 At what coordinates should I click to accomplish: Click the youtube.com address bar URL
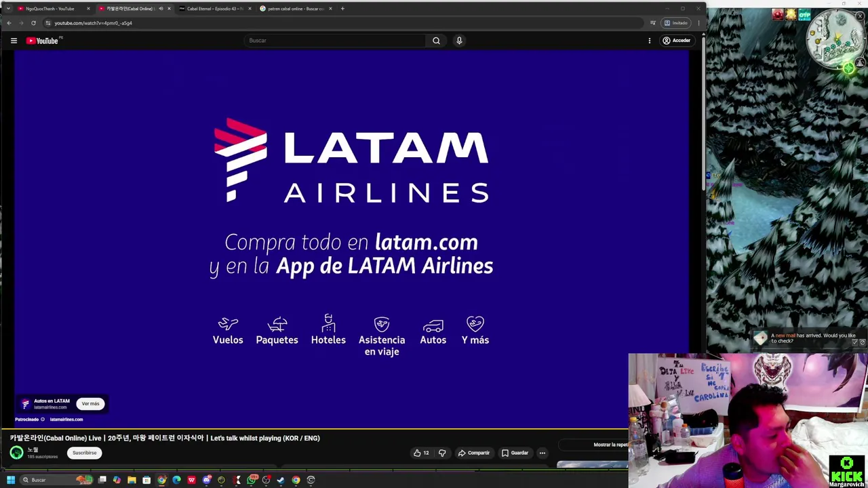93,23
